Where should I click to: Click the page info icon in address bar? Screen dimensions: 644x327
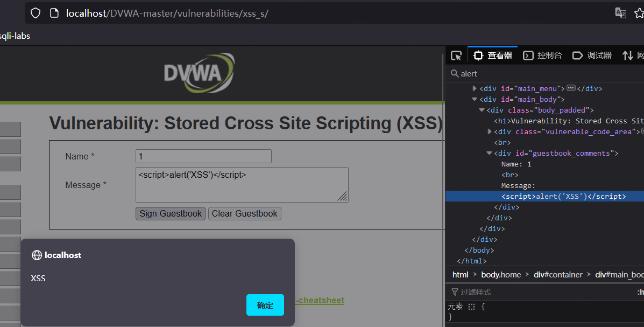(54, 13)
